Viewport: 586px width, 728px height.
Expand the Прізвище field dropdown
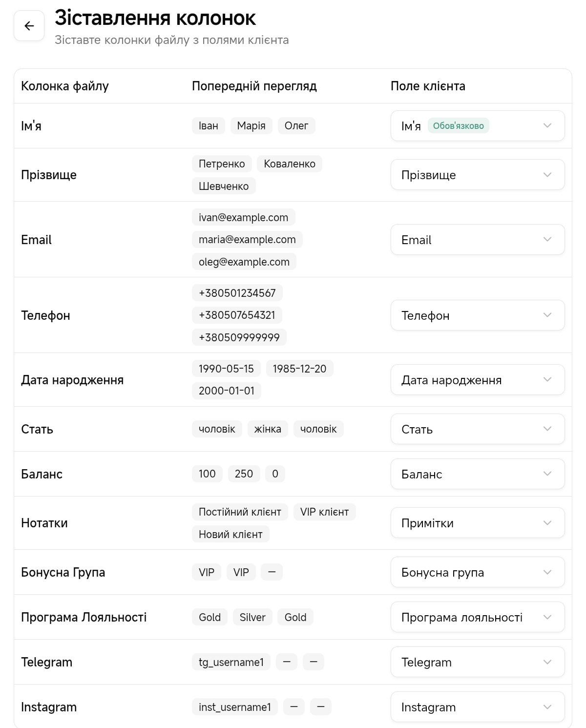477,175
